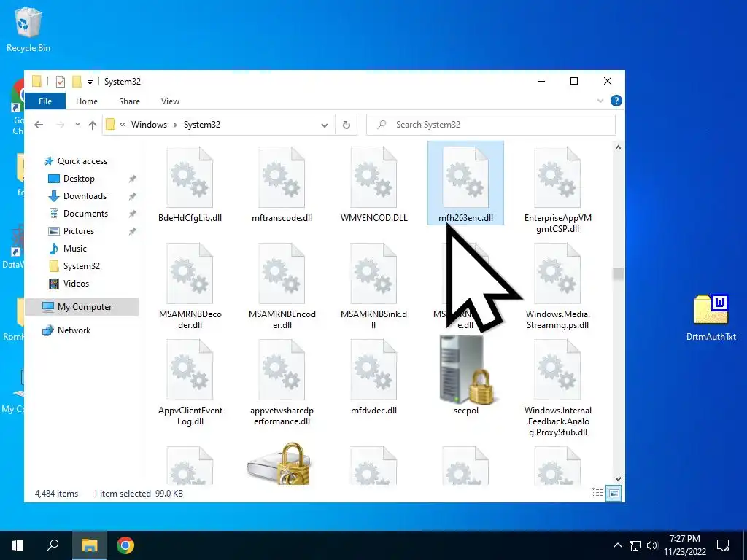This screenshot has width=747, height=560.
Task: Open network status tray icon
Action: [x=635, y=545]
